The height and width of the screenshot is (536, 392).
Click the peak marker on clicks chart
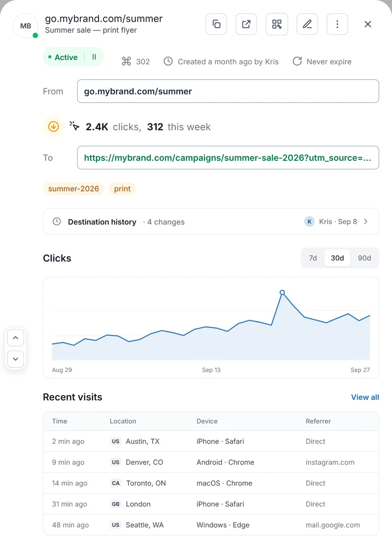pos(282,293)
